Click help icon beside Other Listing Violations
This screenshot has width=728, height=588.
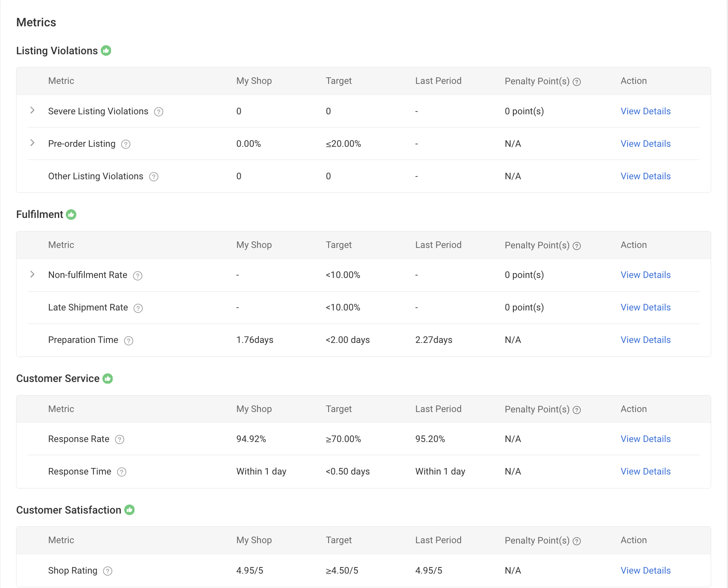tap(154, 177)
